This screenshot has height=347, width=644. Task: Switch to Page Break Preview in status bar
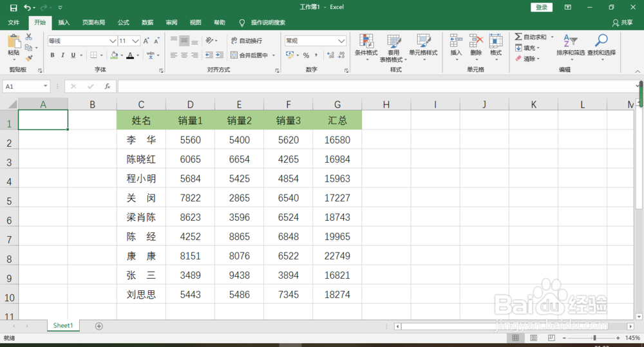click(x=552, y=337)
